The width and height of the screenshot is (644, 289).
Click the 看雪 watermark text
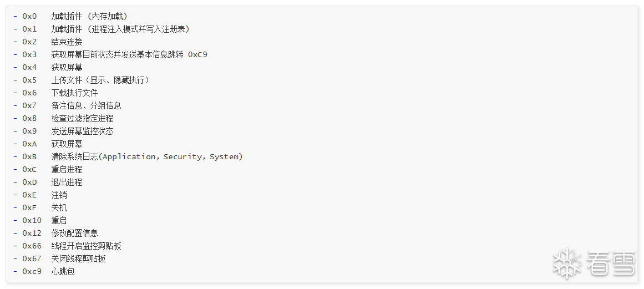[611, 263]
